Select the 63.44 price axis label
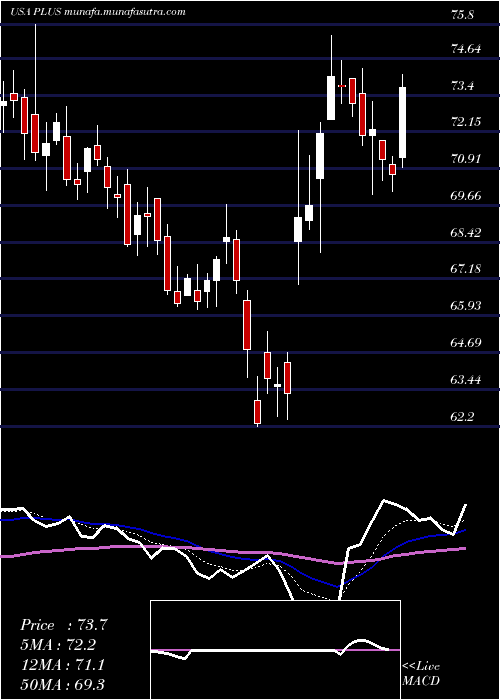 (x=466, y=380)
